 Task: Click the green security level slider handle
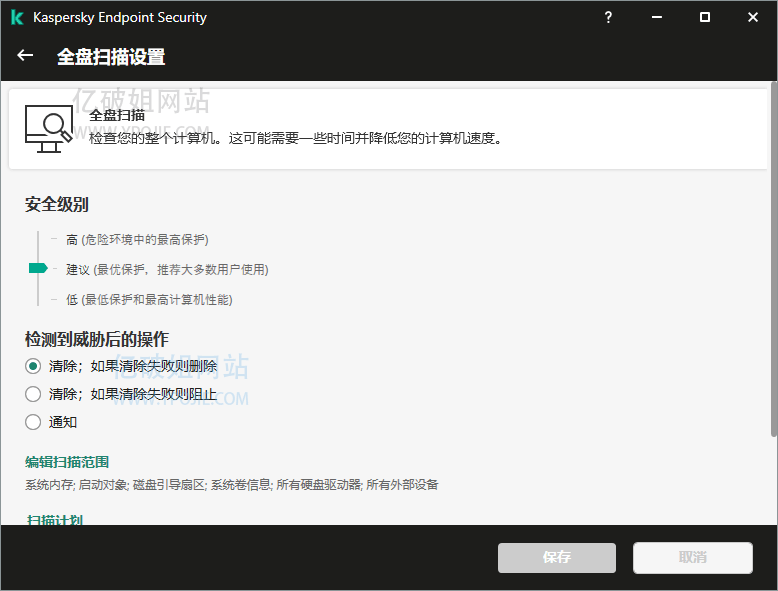(38, 268)
